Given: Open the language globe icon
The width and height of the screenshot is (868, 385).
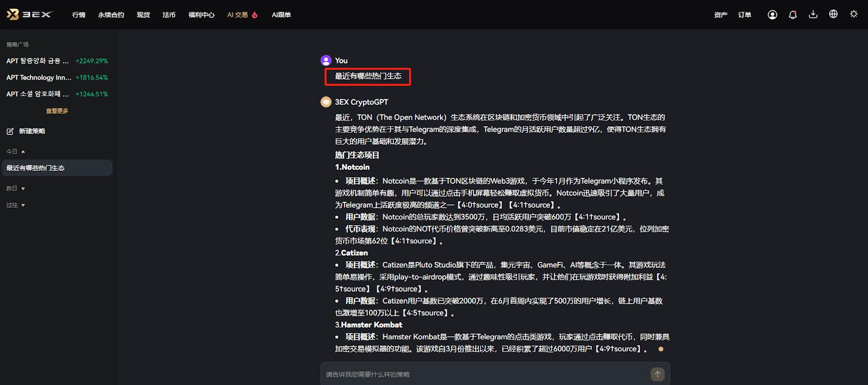Looking at the screenshot, I should [x=833, y=14].
